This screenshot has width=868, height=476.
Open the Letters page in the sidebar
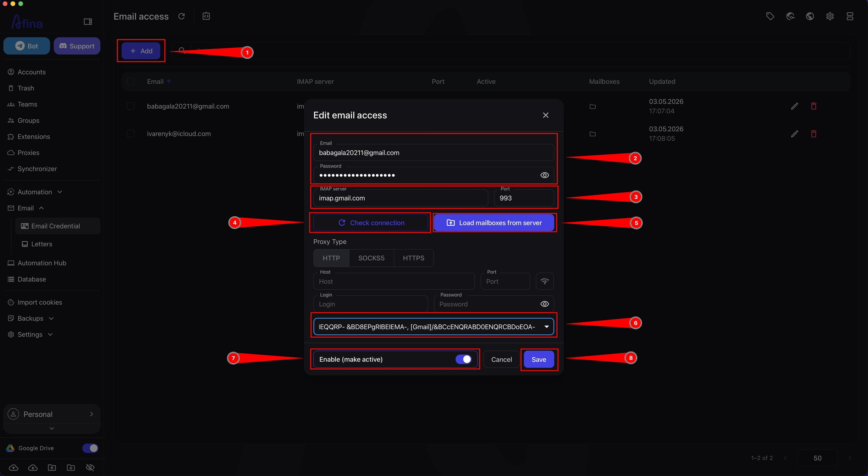pyautogui.click(x=41, y=244)
